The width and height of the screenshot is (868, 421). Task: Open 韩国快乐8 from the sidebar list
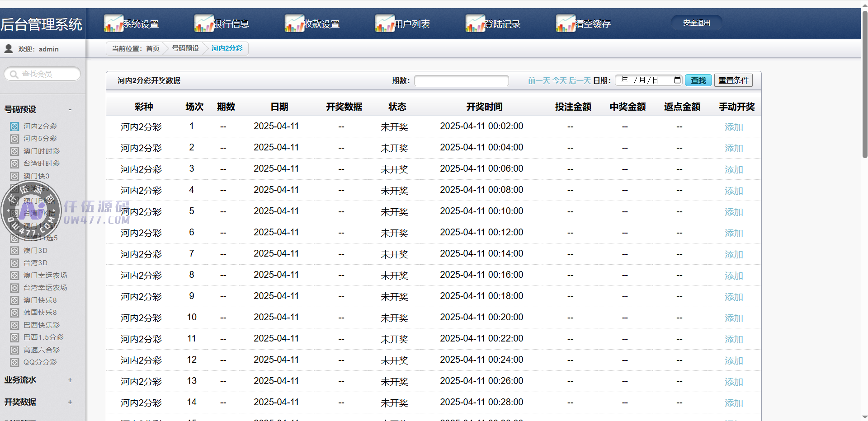40,313
